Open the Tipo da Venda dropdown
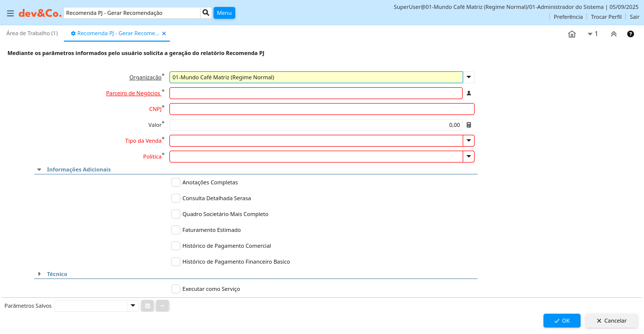The image size is (644, 334). [x=469, y=141]
